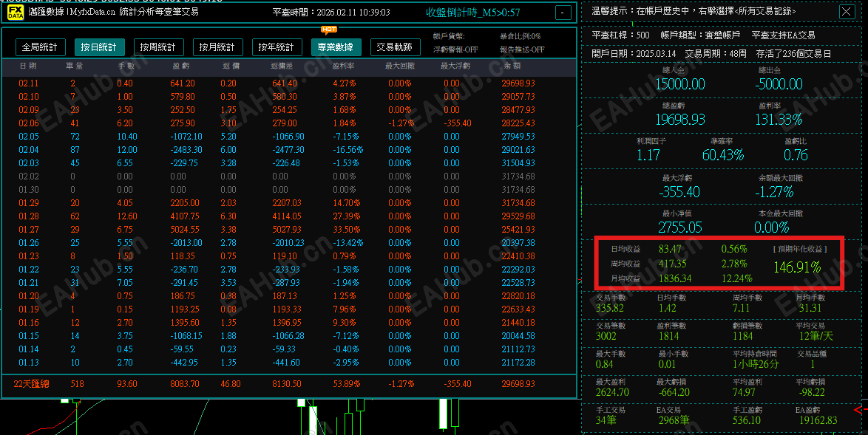Click total withdrawal value -5000.00
The width and height of the screenshot is (868, 435).
(779, 84)
